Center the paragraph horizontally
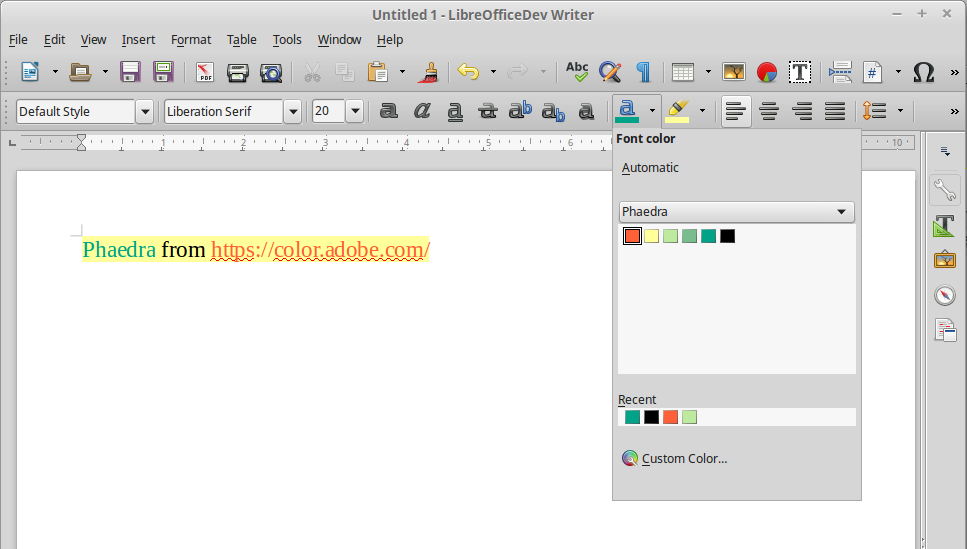The height and width of the screenshot is (549, 967). (769, 111)
